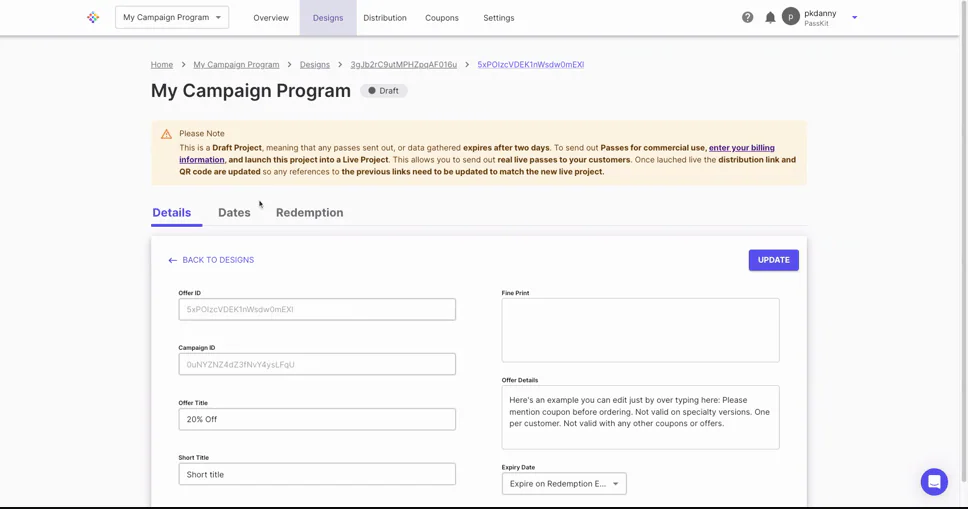Image resolution: width=968 pixels, height=509 pixels.
Task: Click the Home breadcrumb link
Action: 162,64
